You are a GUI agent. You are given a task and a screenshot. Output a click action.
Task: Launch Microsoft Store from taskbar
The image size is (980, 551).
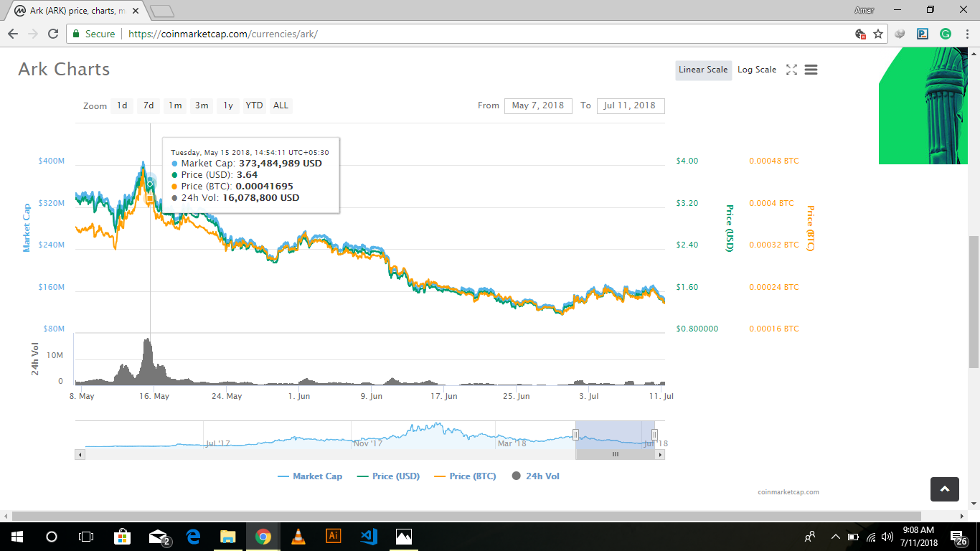point(122,536)
